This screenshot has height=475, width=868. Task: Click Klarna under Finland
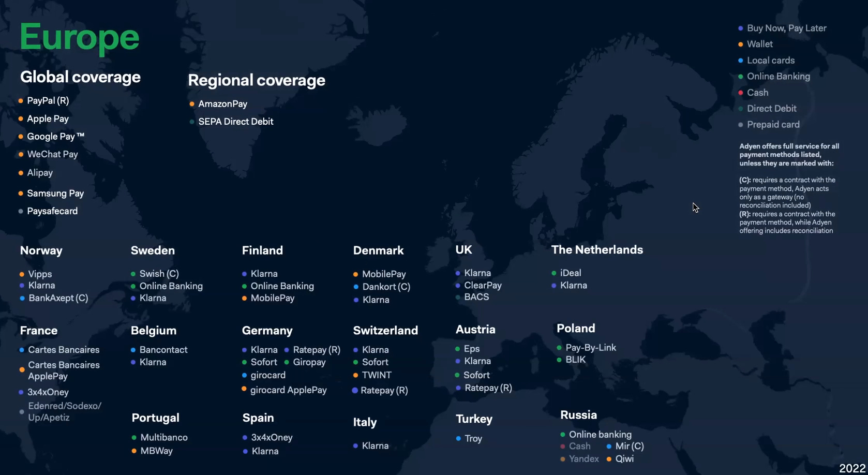pos(264,274)
